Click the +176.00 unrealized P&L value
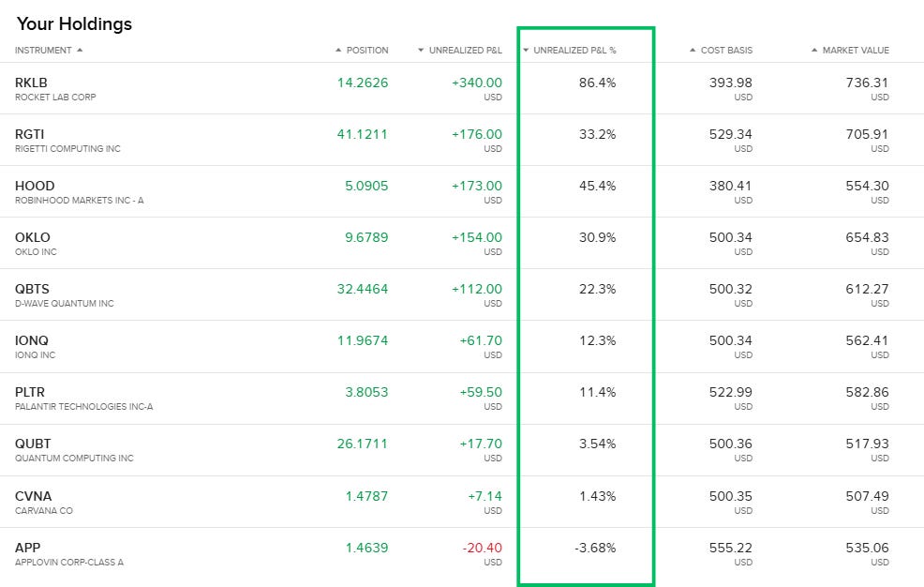924x587 pixels. click(477, 134)
